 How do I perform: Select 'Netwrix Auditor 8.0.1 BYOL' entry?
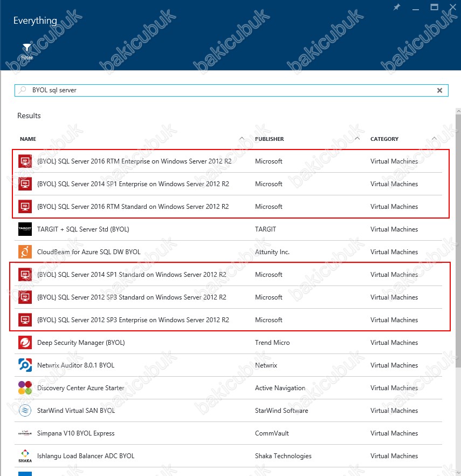coord(76,365)
